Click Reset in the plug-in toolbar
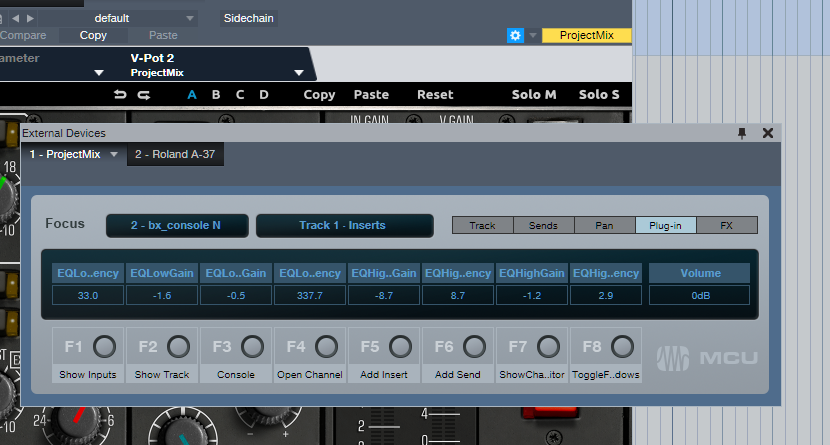 435,95
